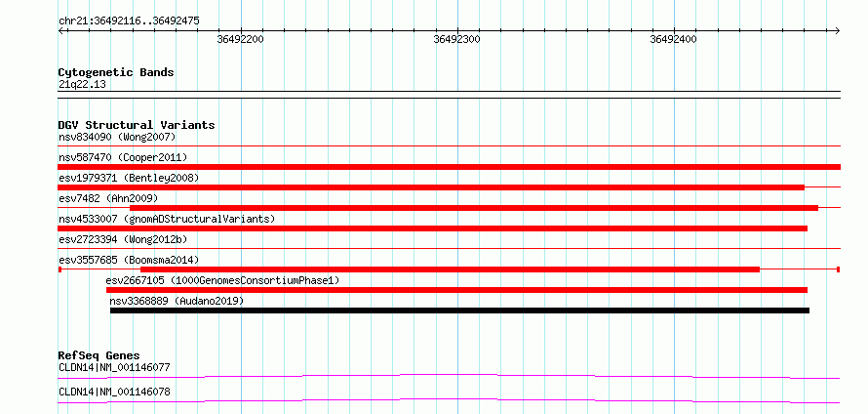This screenshot has height=414, width=868.
Task: Open variant esv1979371 (Bentley2008) label
Action: pos(129,178)
